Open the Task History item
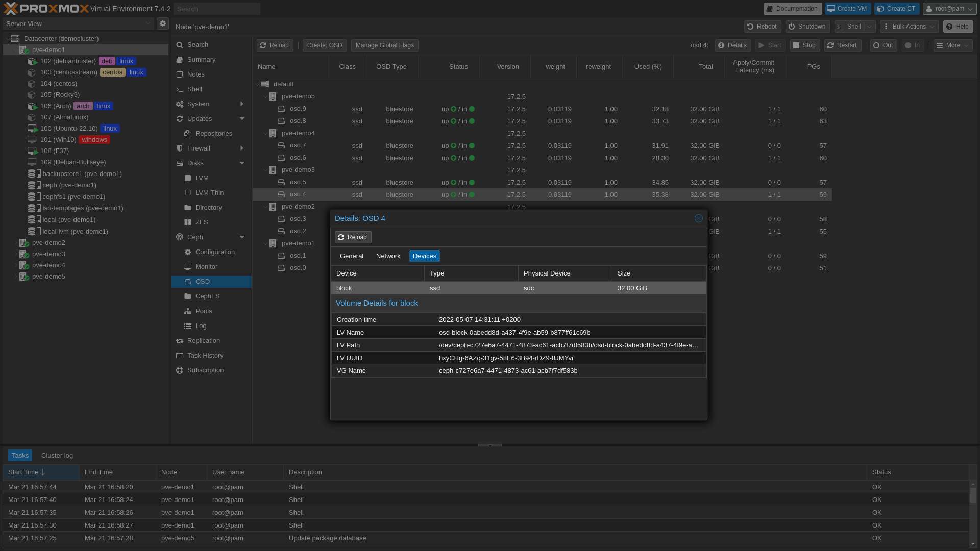Viewport: 980px width, 551px height. (205, 356)
